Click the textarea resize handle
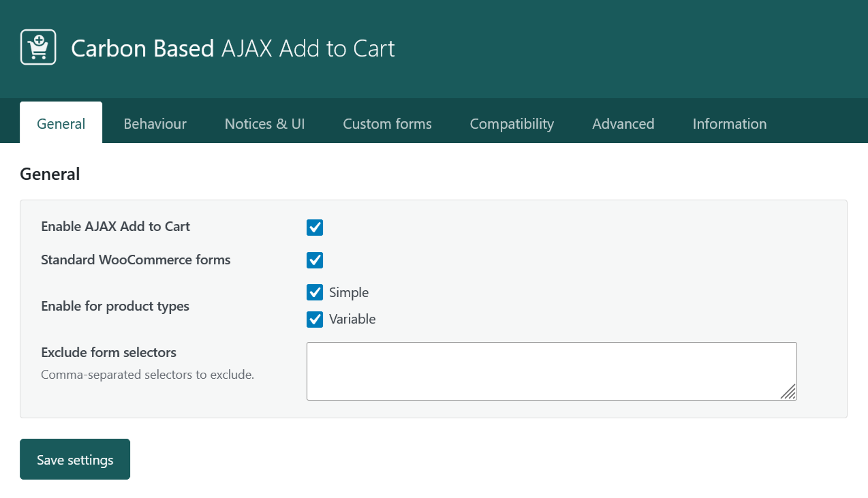This screenshot has height=498, width=868. (788, 392)
